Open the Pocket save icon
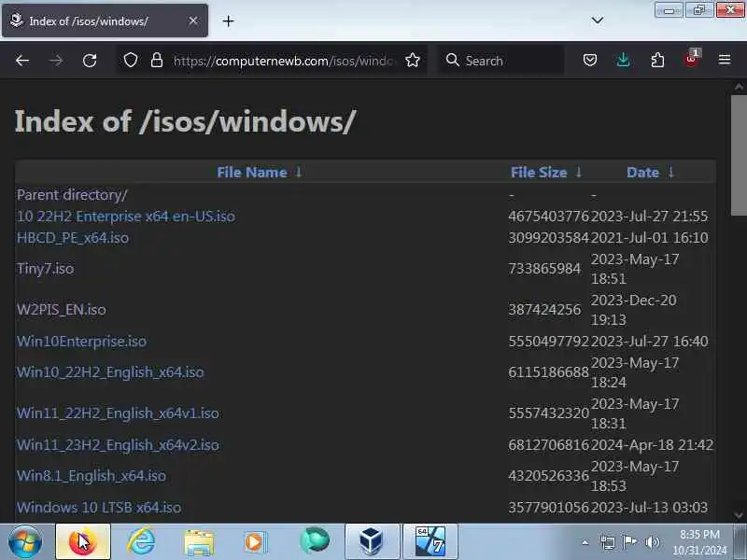This screenshot has height=560, width=747. pyautogui.click(x=590, y=60)
